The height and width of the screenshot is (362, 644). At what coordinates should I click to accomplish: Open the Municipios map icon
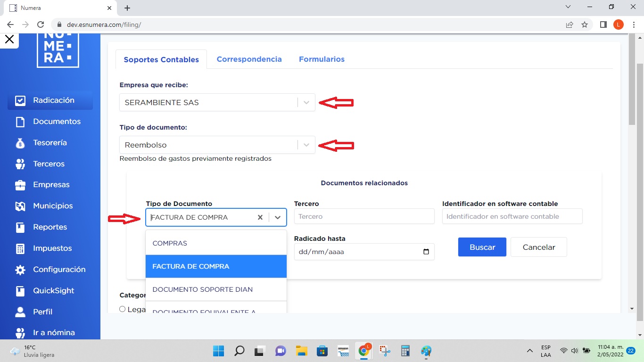[x=20, y=206]
